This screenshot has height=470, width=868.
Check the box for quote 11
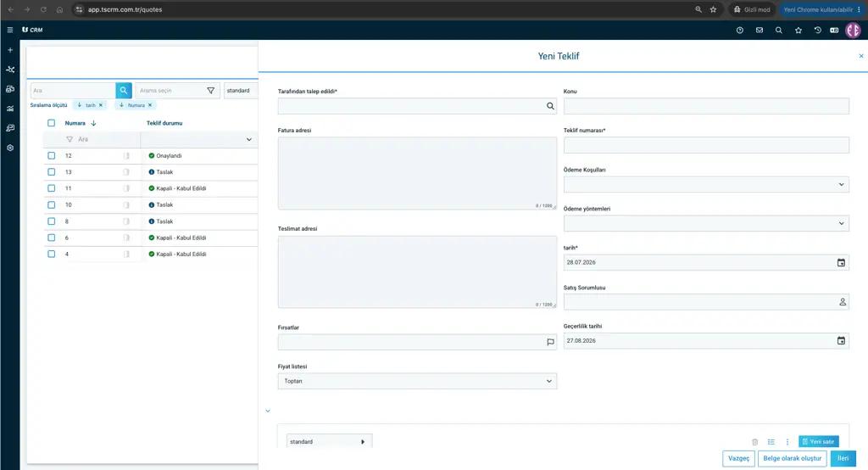pyautogui.click(x=52, y=188)
